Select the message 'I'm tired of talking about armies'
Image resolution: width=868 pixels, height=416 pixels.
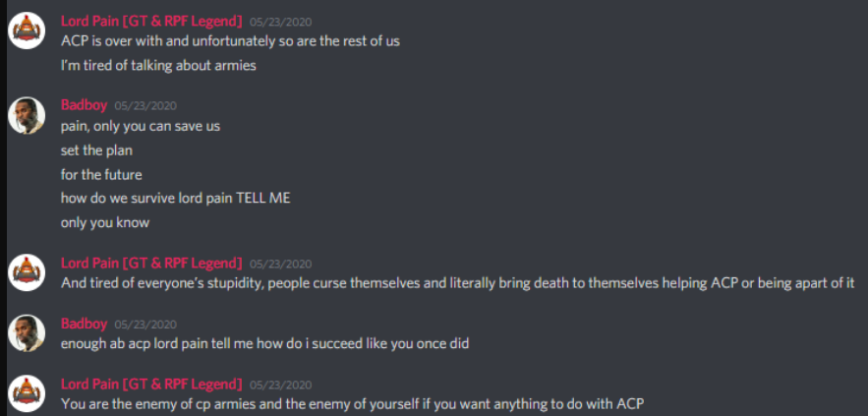158,65
